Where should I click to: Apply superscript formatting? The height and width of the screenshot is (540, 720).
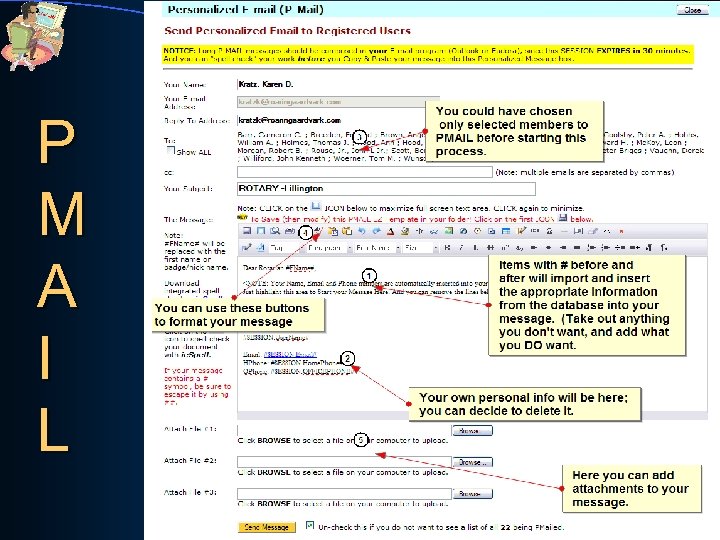point(505,248)
